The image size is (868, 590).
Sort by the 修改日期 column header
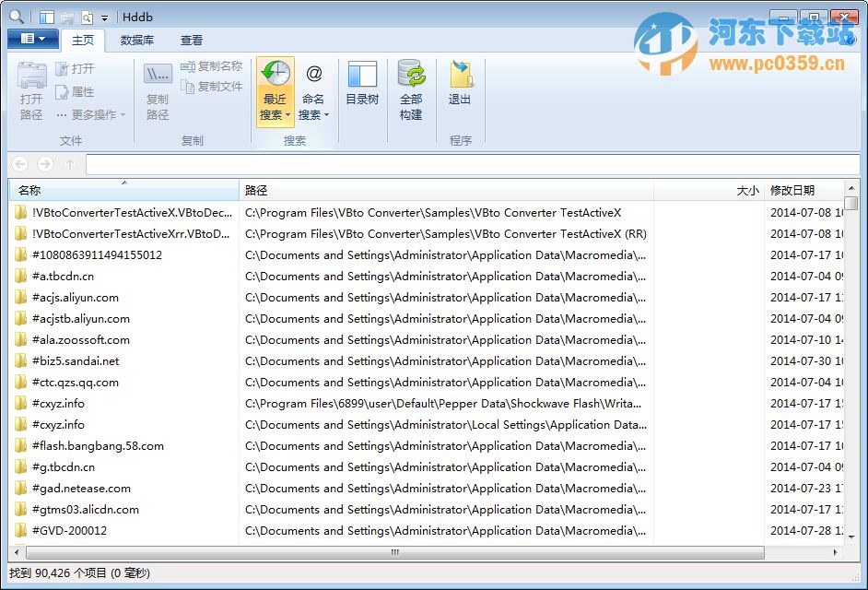click(x=803, y=190)
